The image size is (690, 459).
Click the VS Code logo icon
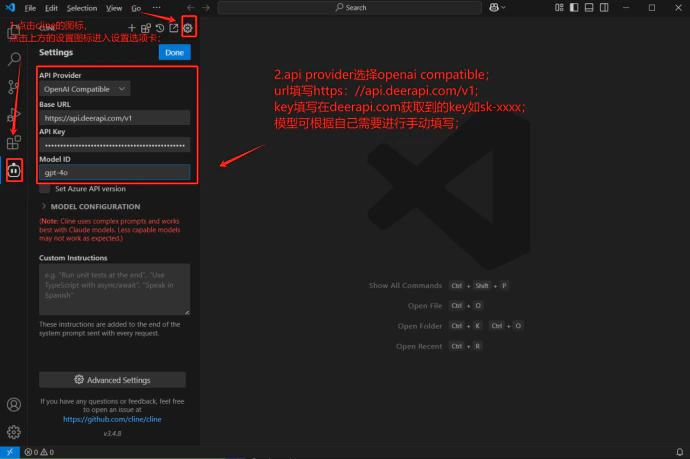[10, 7]
